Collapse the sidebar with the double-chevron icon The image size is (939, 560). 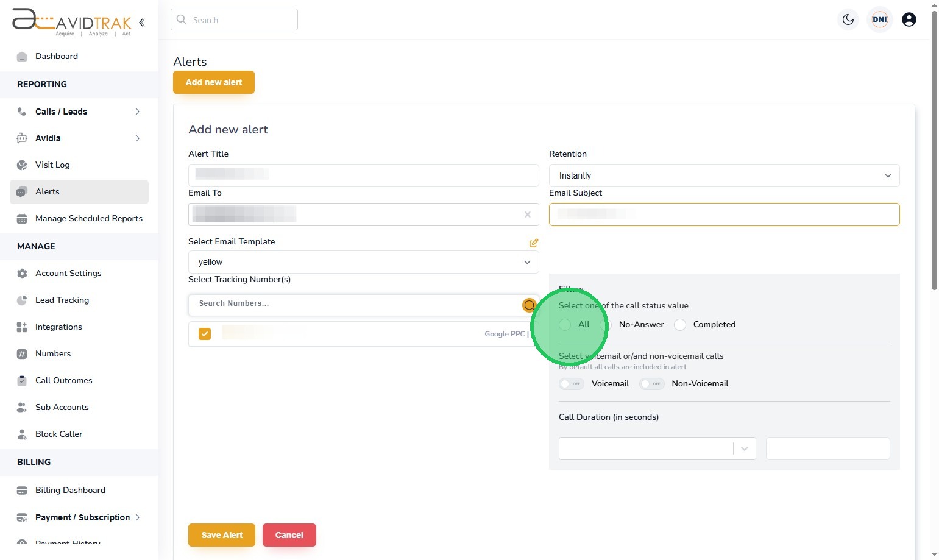141,23
